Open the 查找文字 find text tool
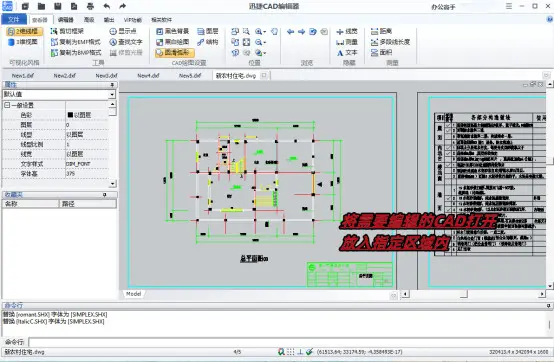Viewport: 554px width, 362px height. (126, 42)
